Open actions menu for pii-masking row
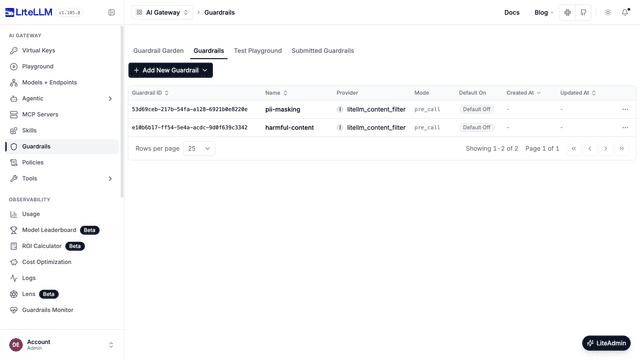The height and width of the screenshot is (360, 640). point(625,109)
